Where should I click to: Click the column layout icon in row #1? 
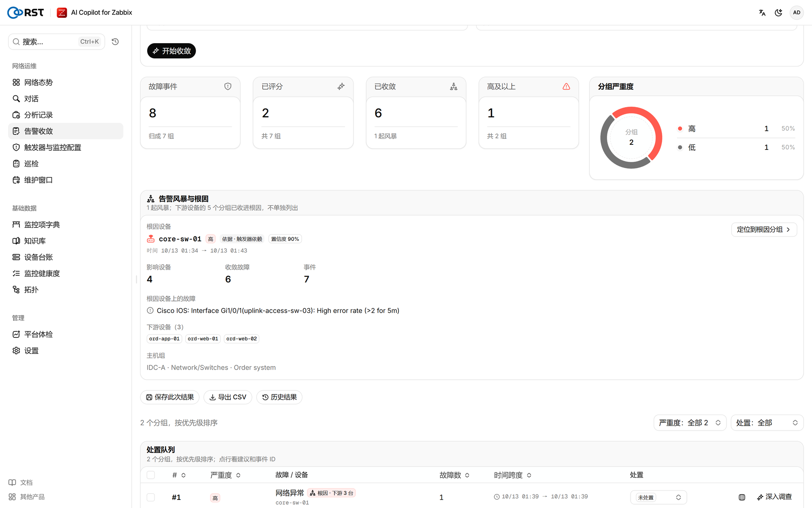pos(742,497)
